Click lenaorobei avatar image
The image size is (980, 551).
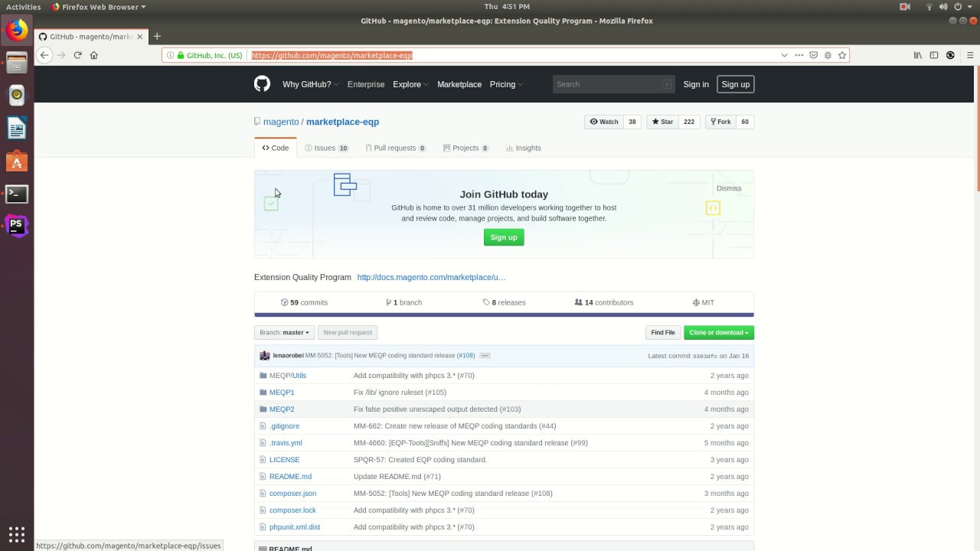click(x=265, y=356)
